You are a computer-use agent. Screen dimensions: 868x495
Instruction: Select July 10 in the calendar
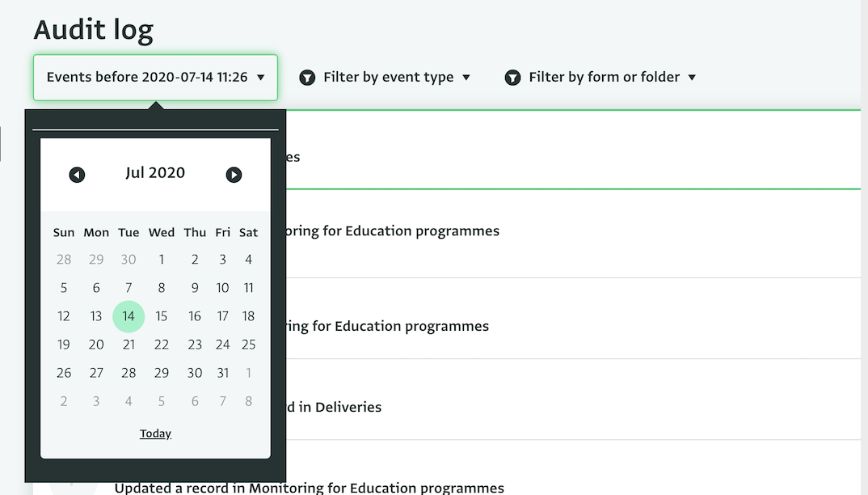pyautogui.click(x=222, y=288)
